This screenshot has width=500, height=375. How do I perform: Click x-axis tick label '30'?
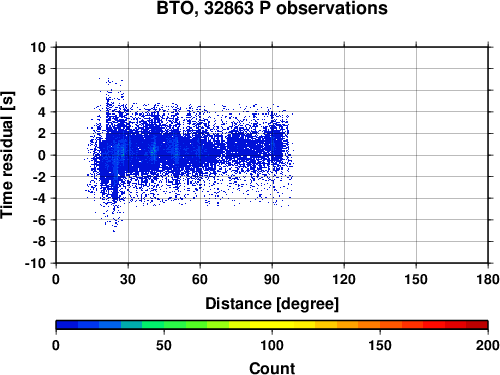tap(128, 279)
